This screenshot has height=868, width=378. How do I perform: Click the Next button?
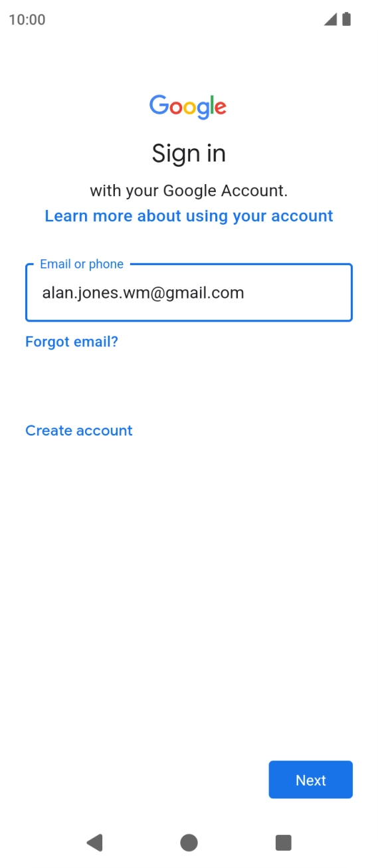pos(310,780)
